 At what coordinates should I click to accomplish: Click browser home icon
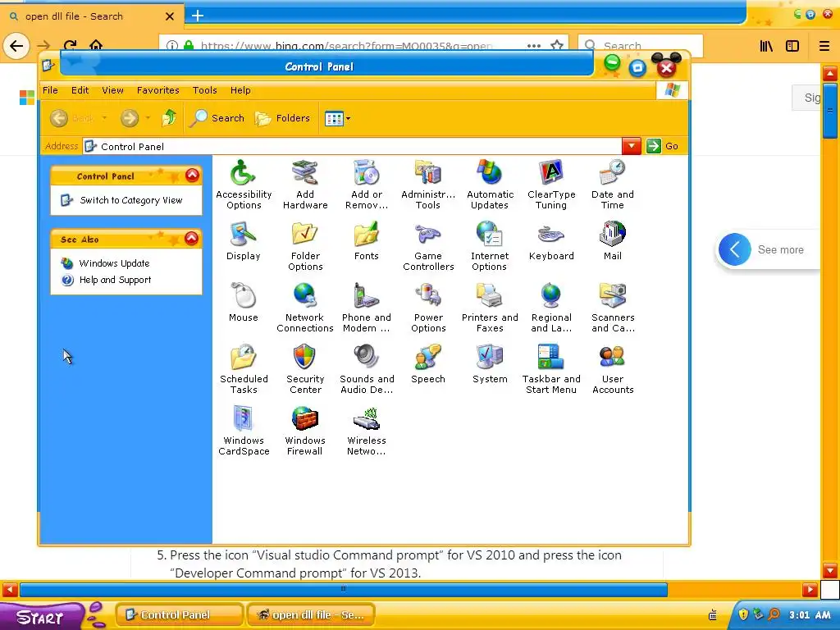click(96, 45)
